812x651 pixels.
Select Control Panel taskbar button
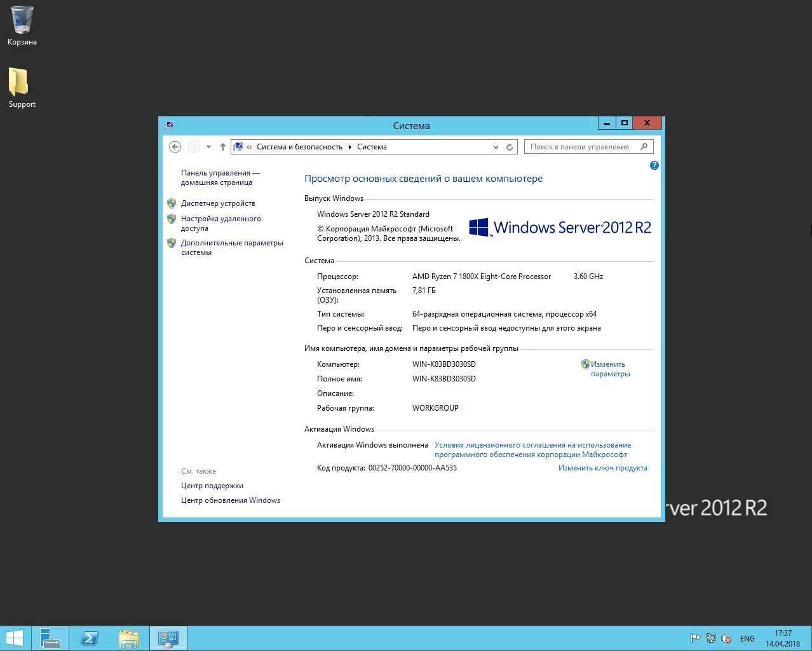pos(168,638)
